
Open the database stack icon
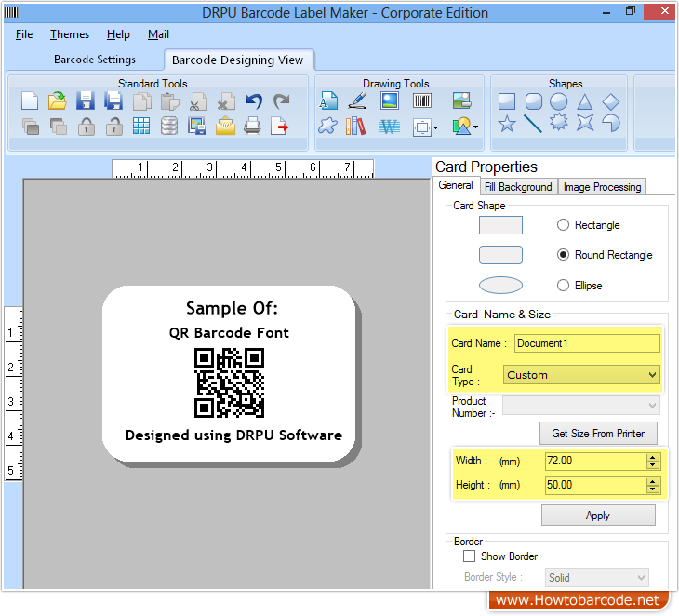click(x=169, y=127)
